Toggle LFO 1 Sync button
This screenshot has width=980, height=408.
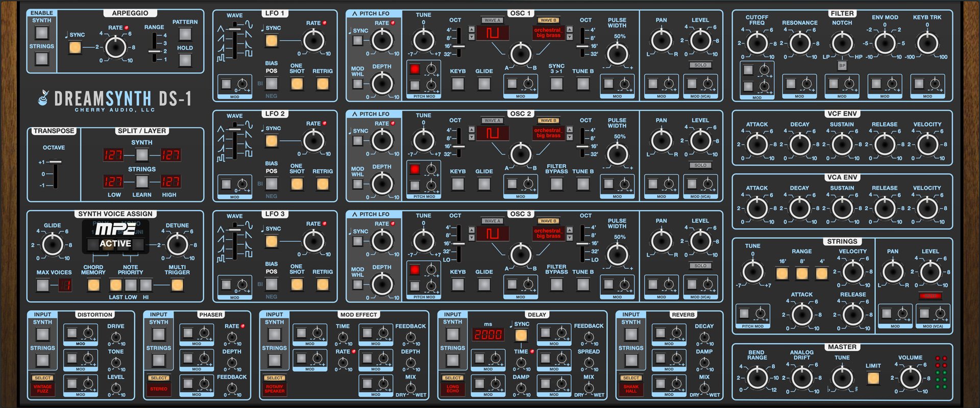tap(272, 40)
